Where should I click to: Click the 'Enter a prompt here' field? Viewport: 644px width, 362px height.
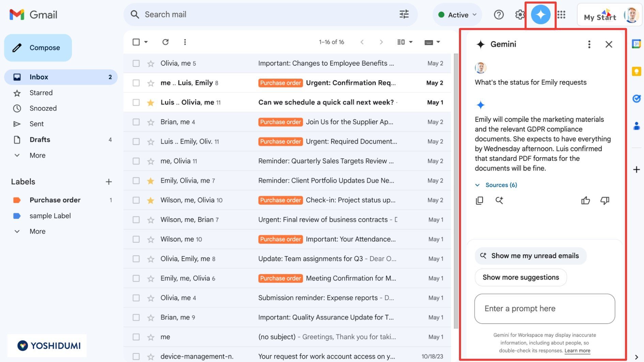545,309
